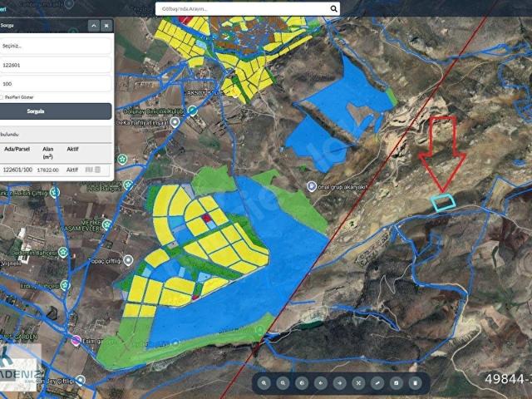532x399 pixels.
Task: Open the Seçiniz dropdown
Action: (55, 47)
